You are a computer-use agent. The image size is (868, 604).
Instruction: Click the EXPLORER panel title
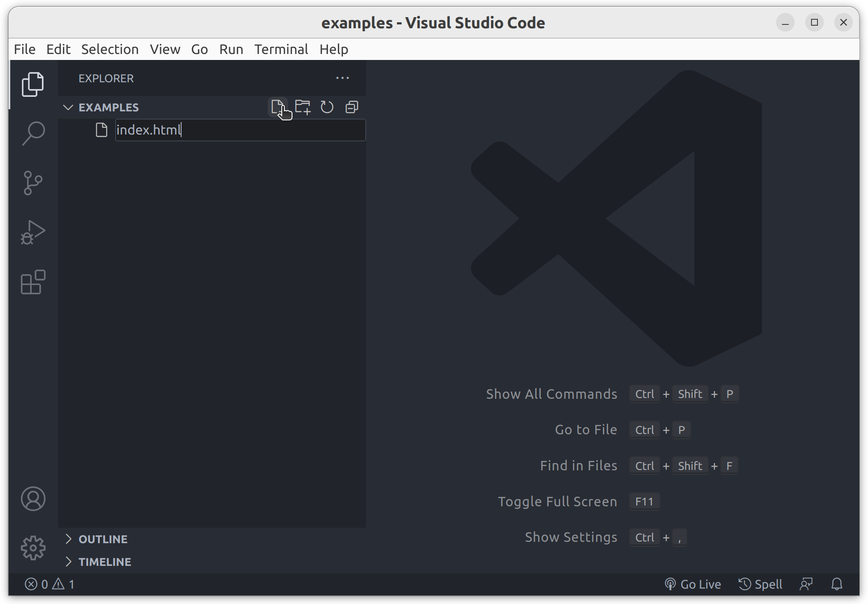pos(106,78)
